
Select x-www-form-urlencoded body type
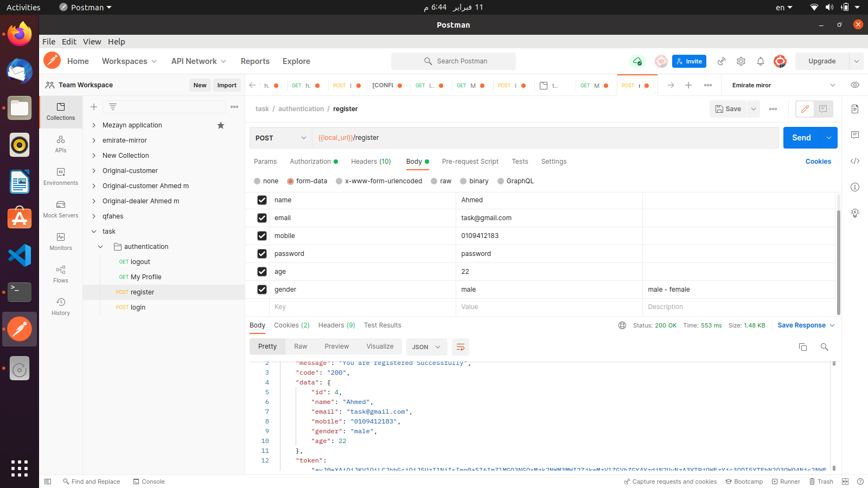point(339,181)
